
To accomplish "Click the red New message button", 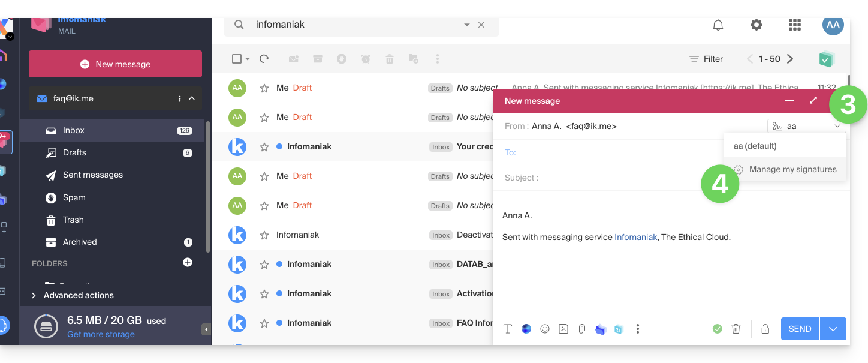I will [x=115, y=64].
